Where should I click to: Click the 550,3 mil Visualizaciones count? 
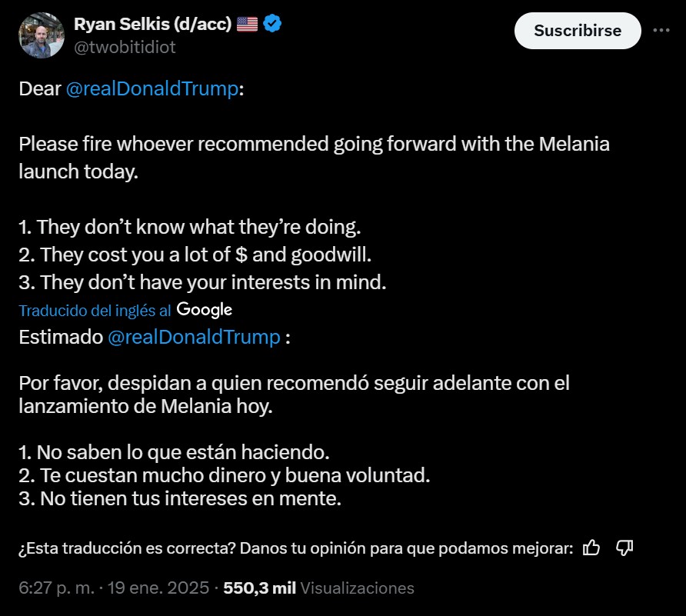coord(318,588)
